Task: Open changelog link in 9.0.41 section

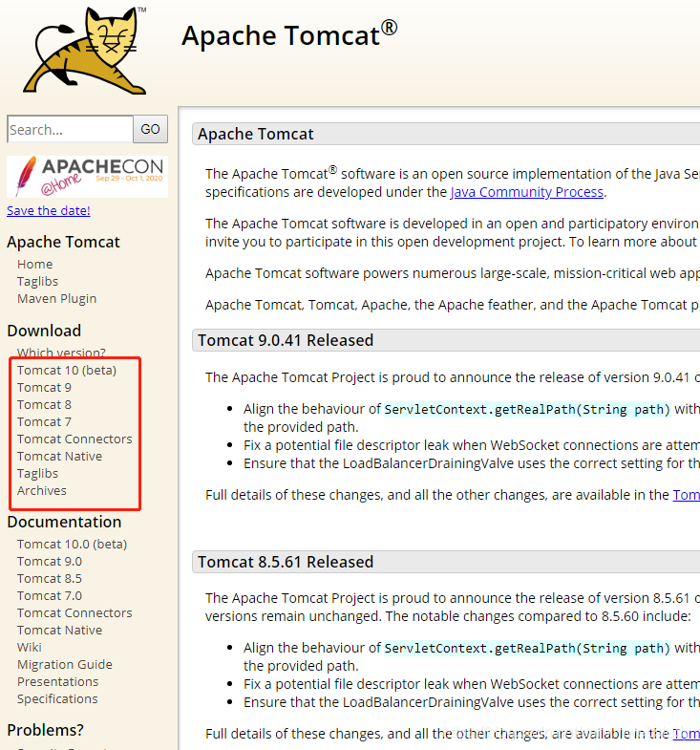Action: pyautogui.click(x=686, y=495)
